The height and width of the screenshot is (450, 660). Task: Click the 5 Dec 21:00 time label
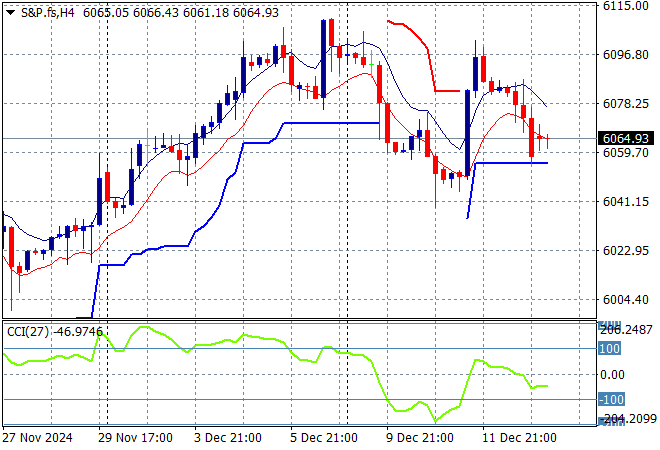(x=324, y=438)
